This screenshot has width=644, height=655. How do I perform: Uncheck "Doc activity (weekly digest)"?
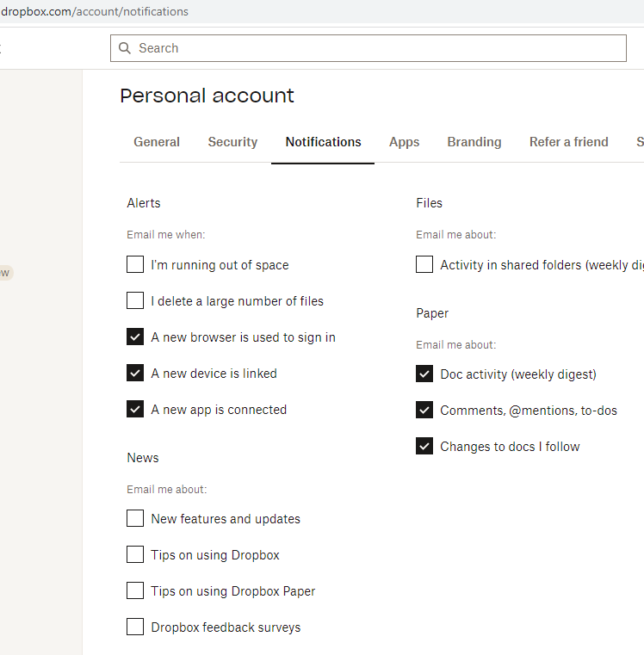[424, 374]
